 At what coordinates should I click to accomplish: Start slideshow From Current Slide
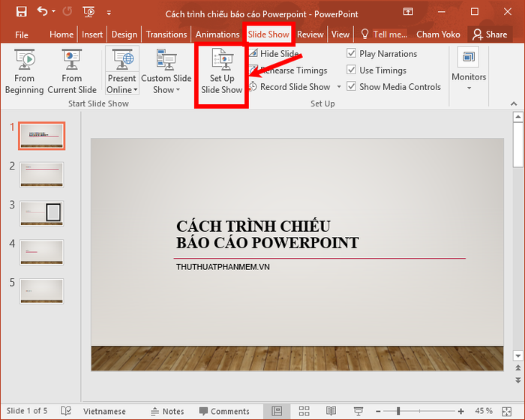pos(72,71)
